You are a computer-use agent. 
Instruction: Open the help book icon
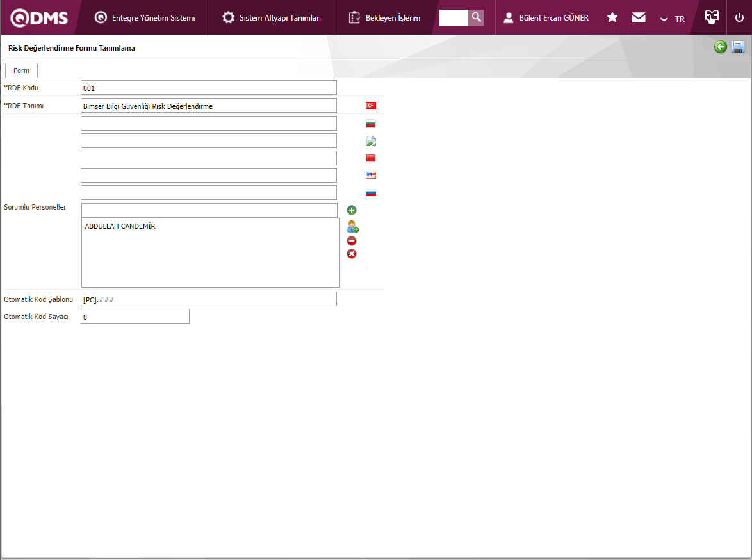coord(712,17)
